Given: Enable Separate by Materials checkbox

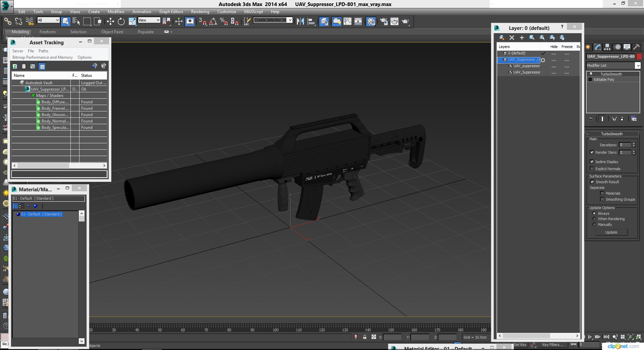Looking at the screenshot, I should coord(602,193).
